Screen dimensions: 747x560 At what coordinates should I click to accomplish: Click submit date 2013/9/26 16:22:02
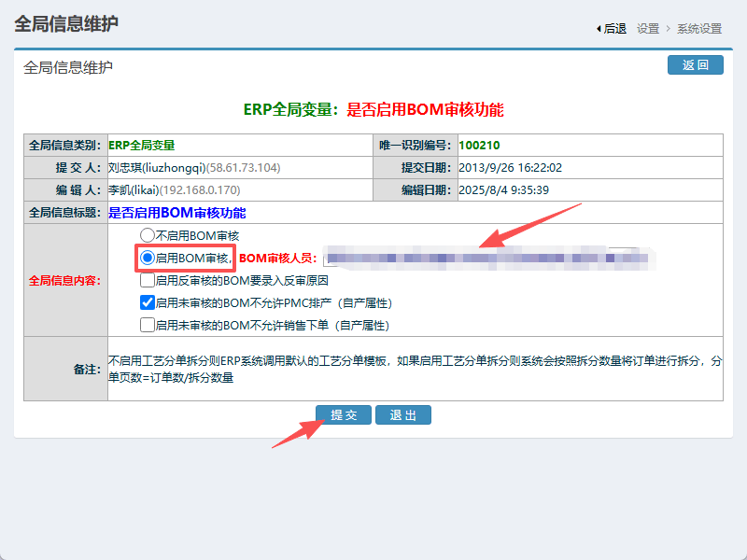click(x=510, y=168)
